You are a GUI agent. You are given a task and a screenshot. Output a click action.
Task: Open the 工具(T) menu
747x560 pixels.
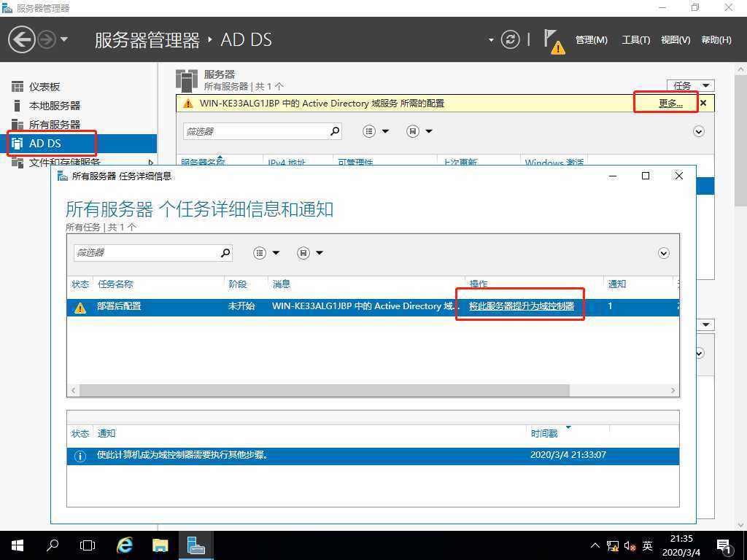click(635, 40)
